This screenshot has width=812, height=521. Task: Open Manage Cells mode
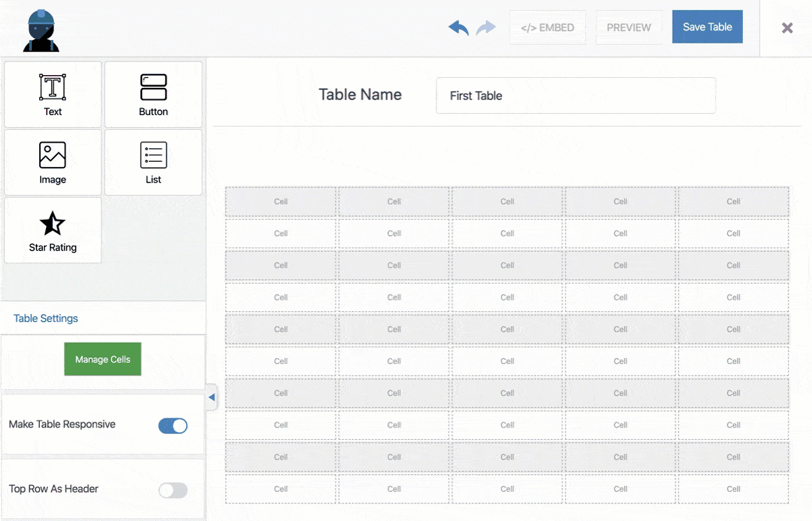[102, 359]
